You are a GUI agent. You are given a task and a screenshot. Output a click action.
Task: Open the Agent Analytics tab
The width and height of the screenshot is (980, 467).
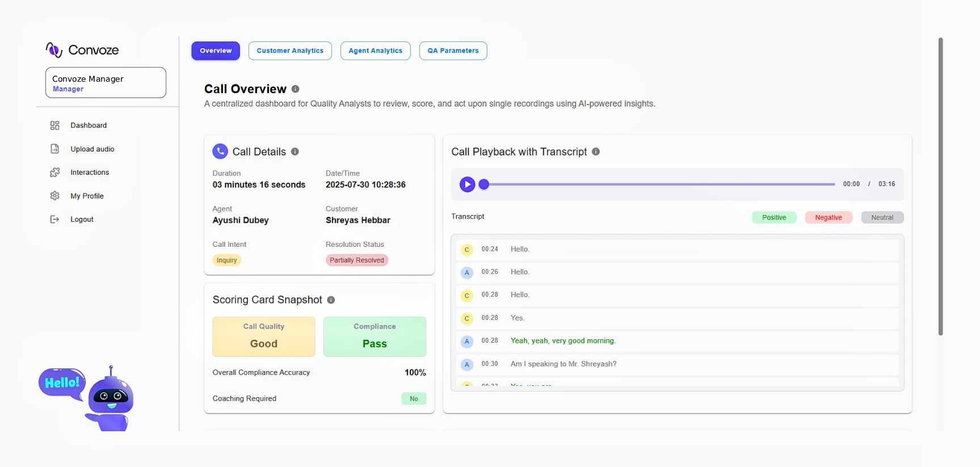click(375, 51)
